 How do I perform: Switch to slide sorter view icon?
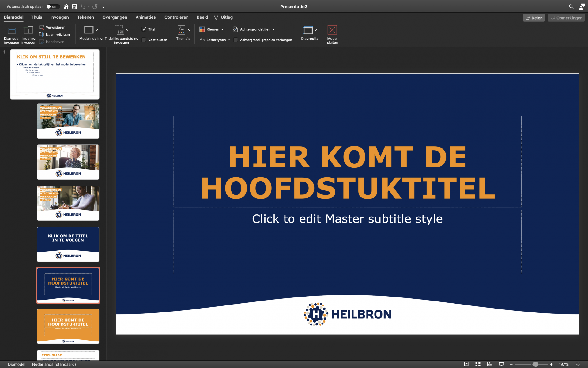[478, 364]
